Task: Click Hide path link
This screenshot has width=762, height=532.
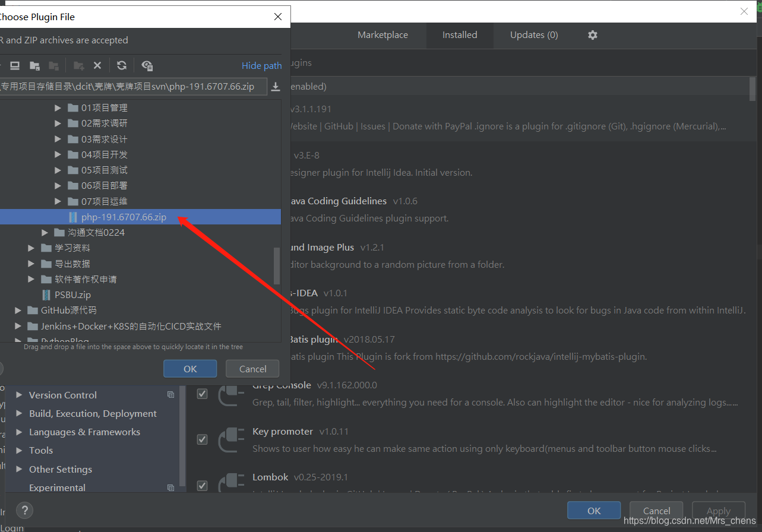Action: (261, 65)
